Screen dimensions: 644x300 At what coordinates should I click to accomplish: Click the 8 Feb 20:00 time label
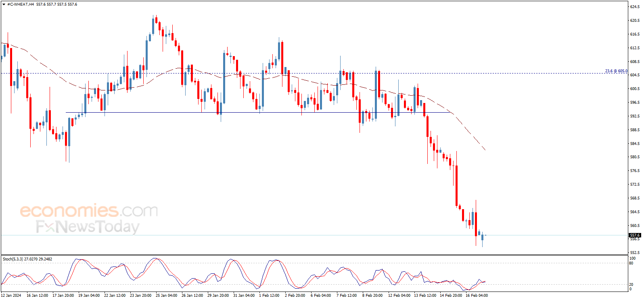[372, 296]
